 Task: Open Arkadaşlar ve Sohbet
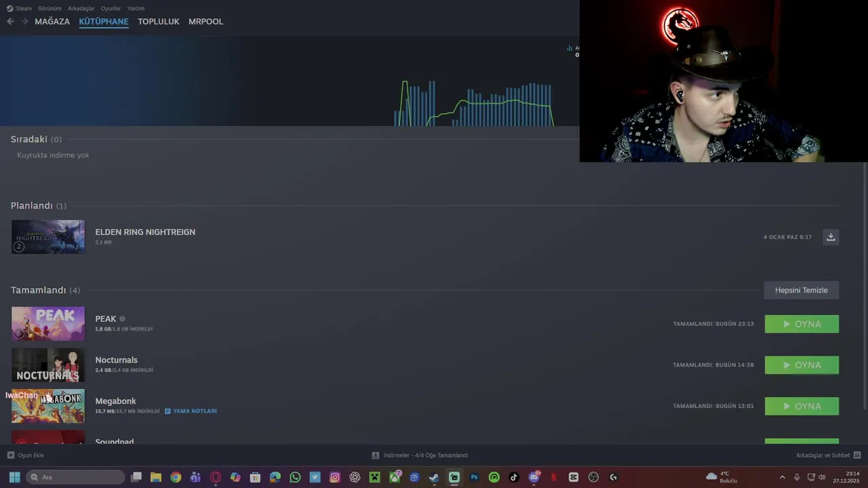[x=828, y=455]
